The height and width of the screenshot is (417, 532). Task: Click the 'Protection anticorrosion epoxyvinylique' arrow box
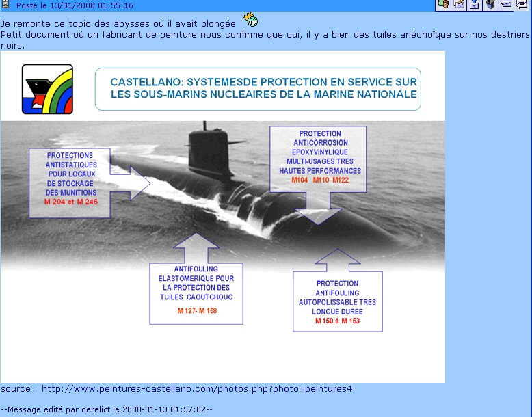[x=319, y=159]
